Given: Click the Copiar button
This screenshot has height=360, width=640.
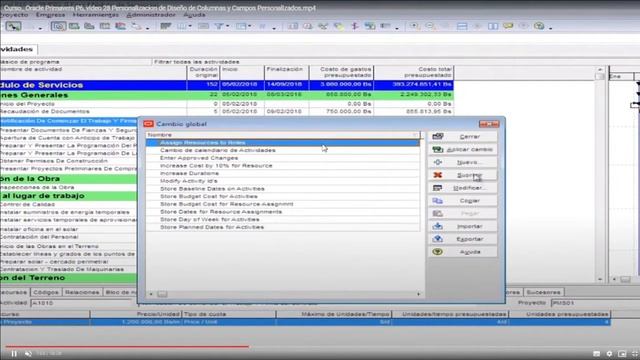Looking at the screenshot, I should [462, 200].
